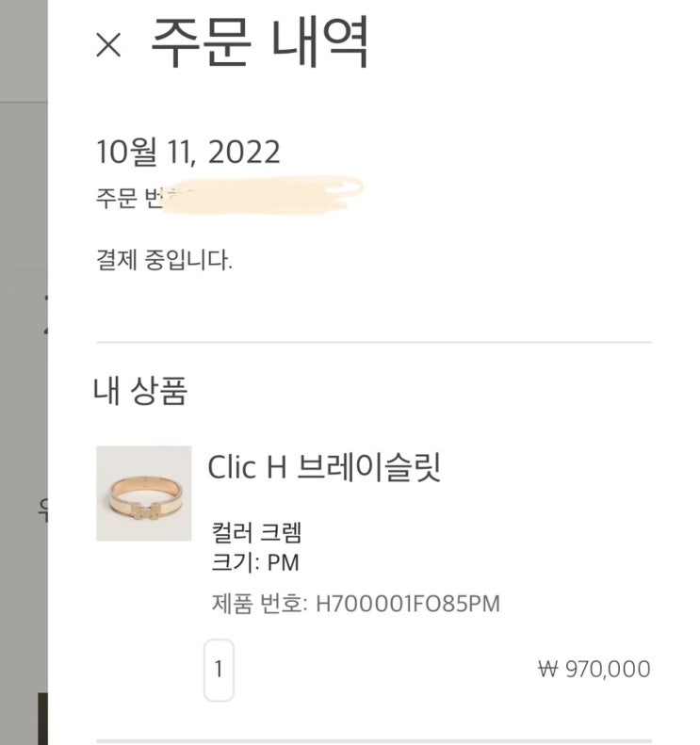Click the 내 상품 section heading

[140, 389]
